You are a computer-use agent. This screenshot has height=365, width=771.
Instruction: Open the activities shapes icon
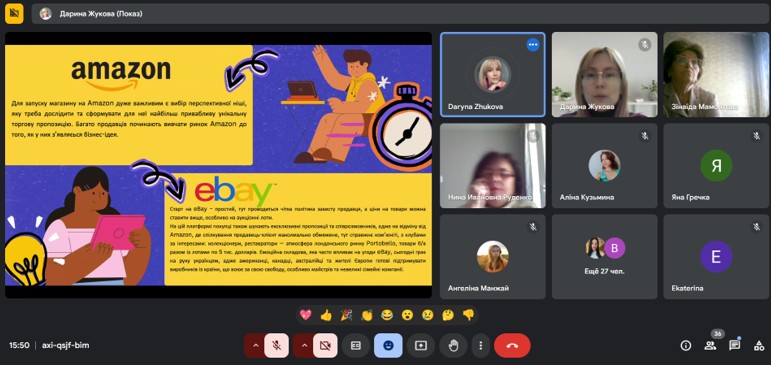click(758, 345)
